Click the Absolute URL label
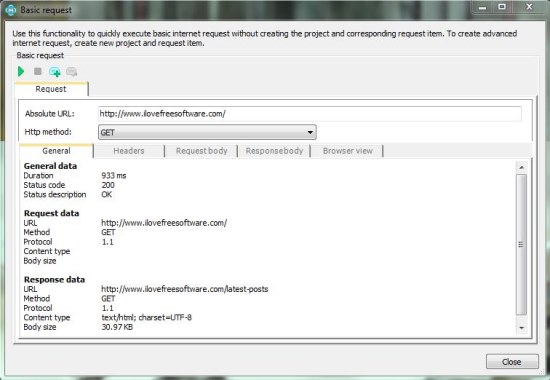The height and width of the screenshot is (380, 550). [49, 114]
